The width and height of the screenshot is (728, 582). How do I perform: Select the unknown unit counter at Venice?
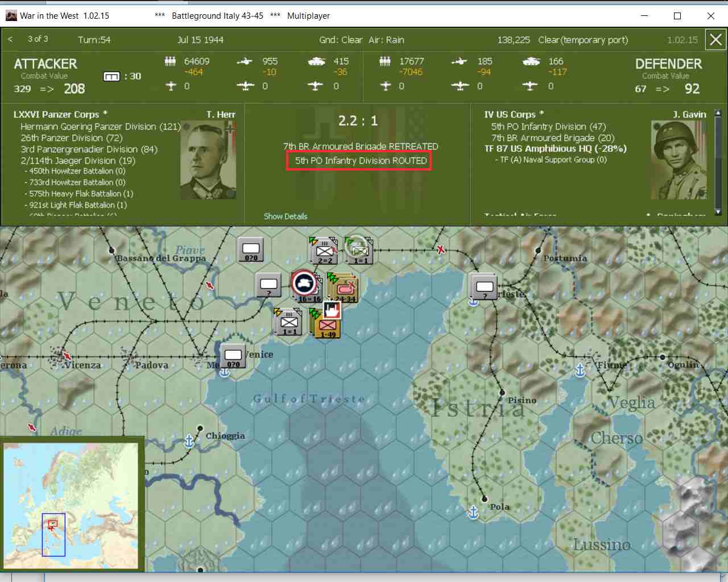(233, 356)
